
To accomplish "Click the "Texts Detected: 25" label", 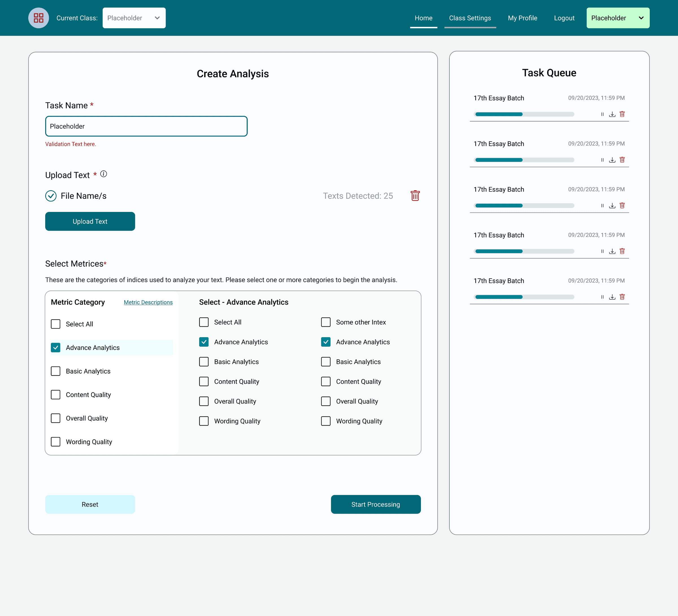I will [x=358, y=196].
